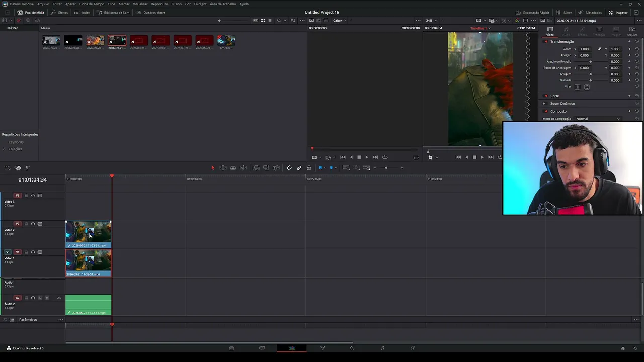
Task: Open the Fairlight page music icon
Action: (382, 348)
